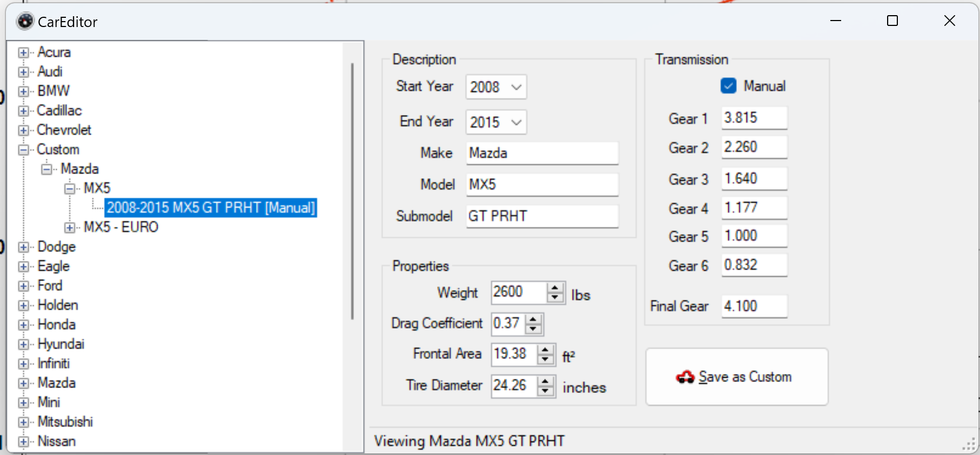Expand the BMW tree node
Screen dimensions: 980x455
point(23,91)
